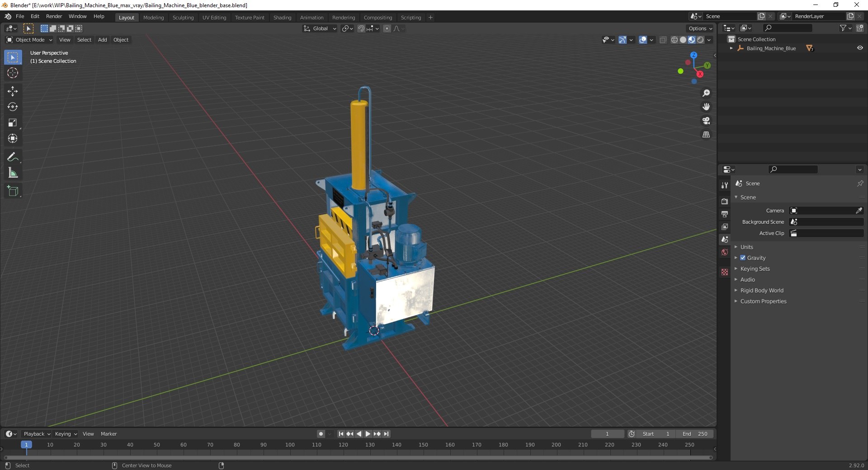The height and width of the screenshot is (470, 868).
Task: Select the Measure tool
Action: tap(13, 173)
